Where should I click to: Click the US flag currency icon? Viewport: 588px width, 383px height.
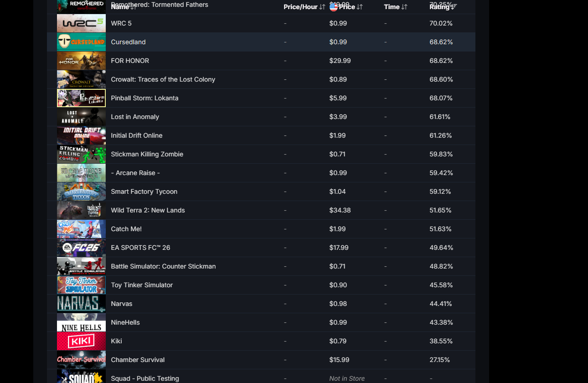[x=334, y=7]
